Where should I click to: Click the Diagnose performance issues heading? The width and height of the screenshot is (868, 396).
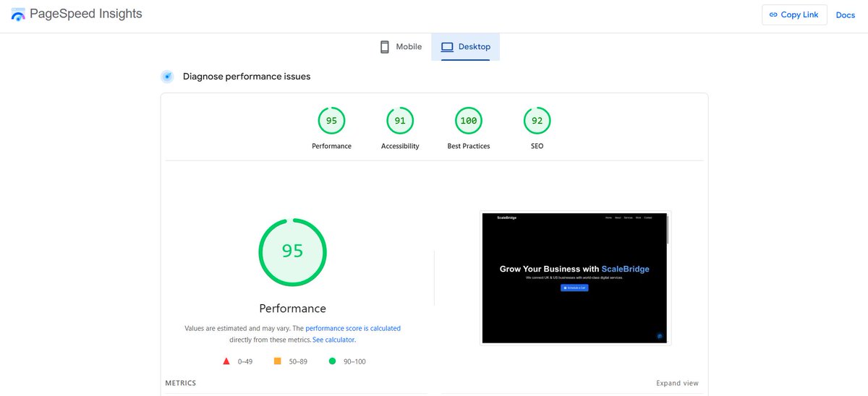(247, 77)
